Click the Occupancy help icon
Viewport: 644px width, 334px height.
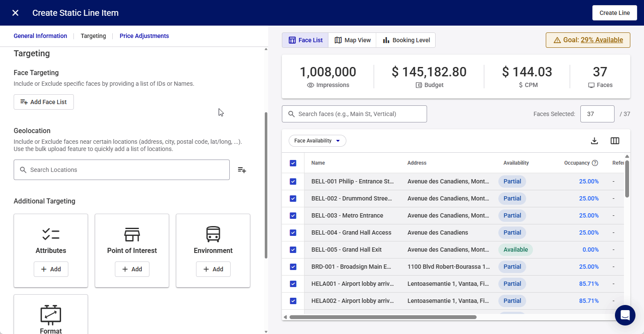[595, 163]
